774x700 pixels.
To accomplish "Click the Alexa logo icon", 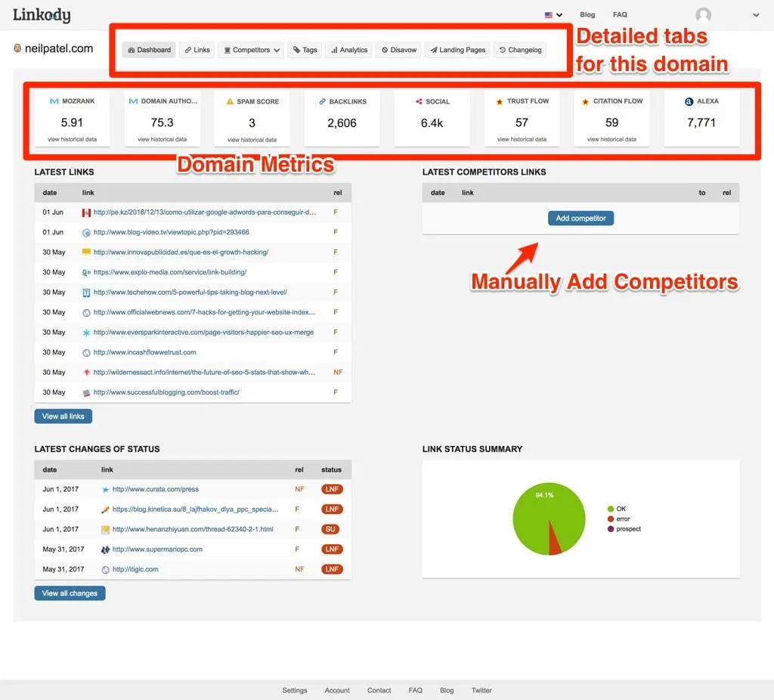I will point(689,101).
